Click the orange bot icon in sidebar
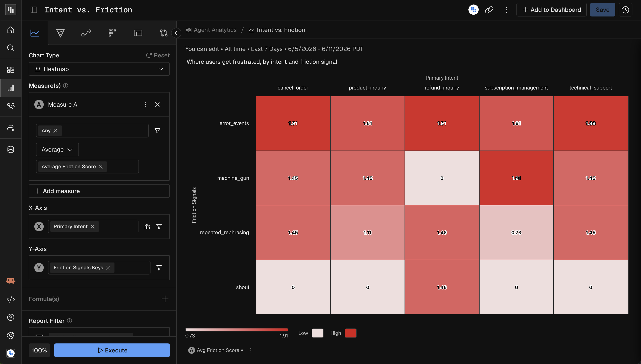Screen dimensions: 641x364 click(x=11, y=281)
